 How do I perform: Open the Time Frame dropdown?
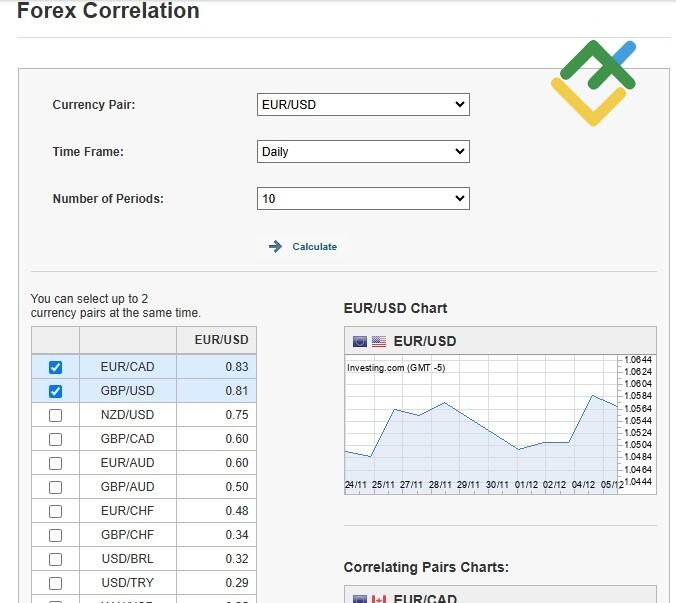[x=363, y=152]
